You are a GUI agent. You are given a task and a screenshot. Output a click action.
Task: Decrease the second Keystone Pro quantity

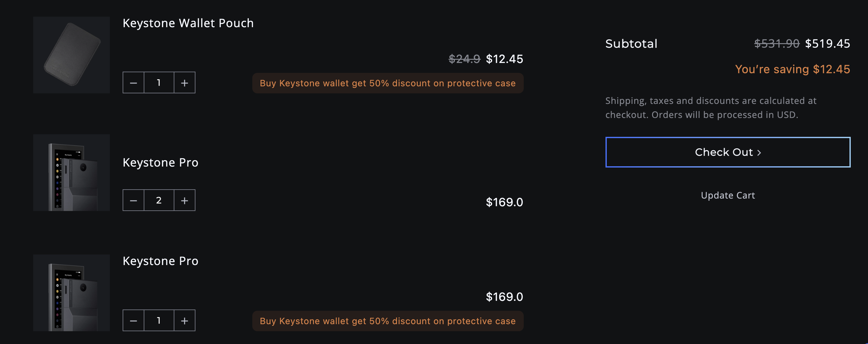click(x=133, y=320)
